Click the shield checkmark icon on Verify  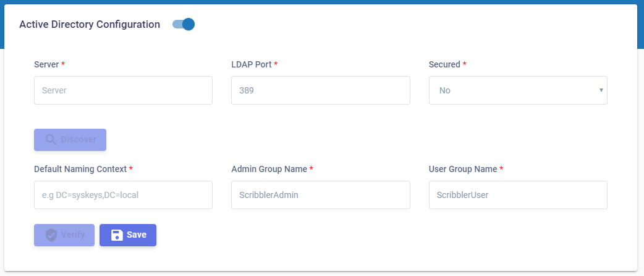click(51, 235)
